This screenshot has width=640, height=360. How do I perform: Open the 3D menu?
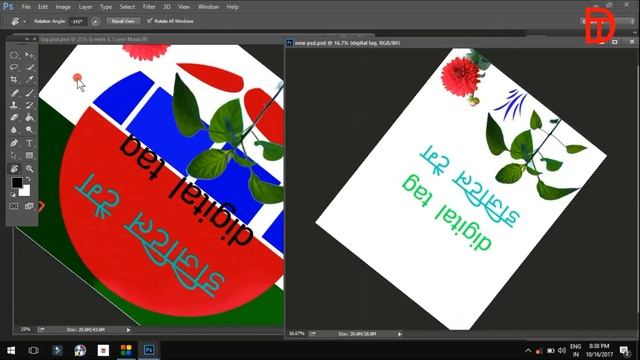(167, 7)
